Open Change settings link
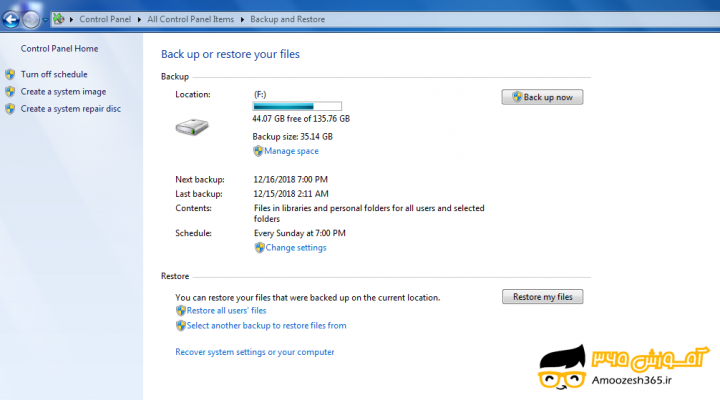 pyautogui.click(x=296, y=248)
